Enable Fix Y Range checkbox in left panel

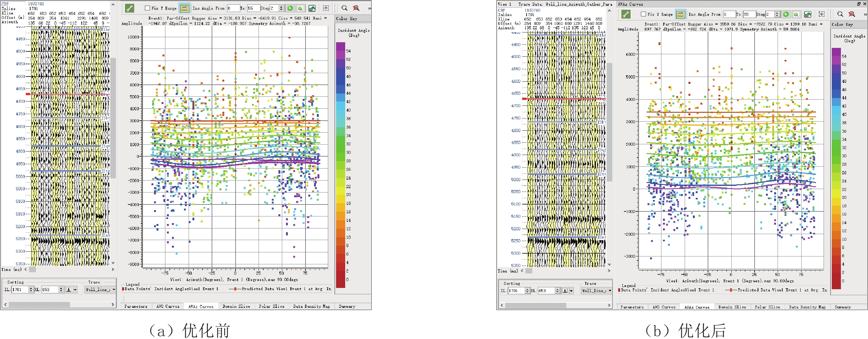(x=147, y=8)
